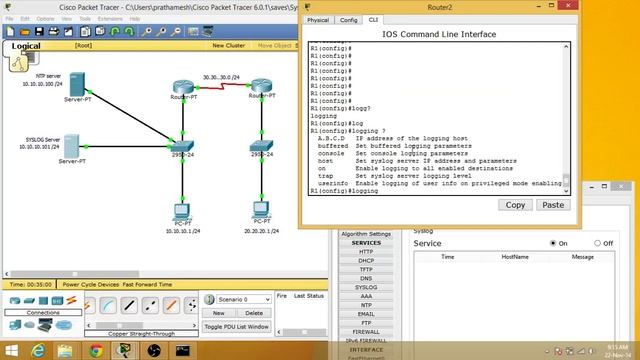
Task: Click the Paste button in Router2 CLI
Action: point(553,205)
